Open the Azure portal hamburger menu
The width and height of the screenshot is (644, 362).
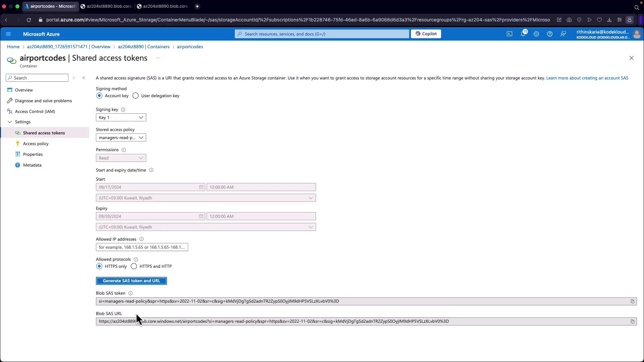8,34
